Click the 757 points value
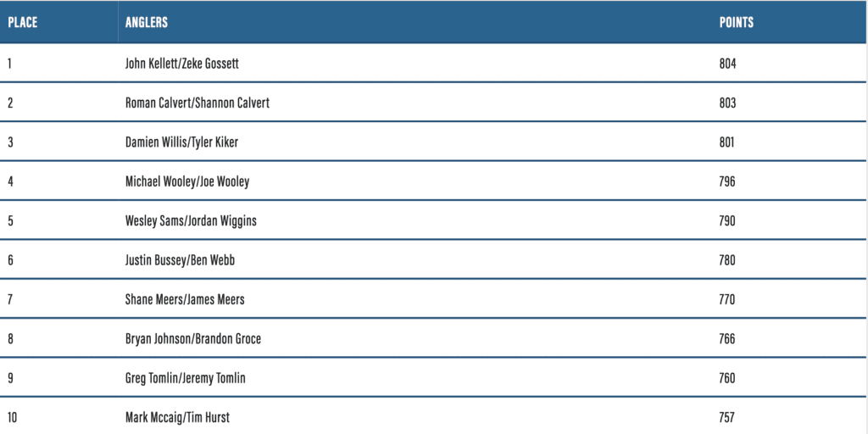The width and height of the screenshot is (868, 434). coord(727,417)
